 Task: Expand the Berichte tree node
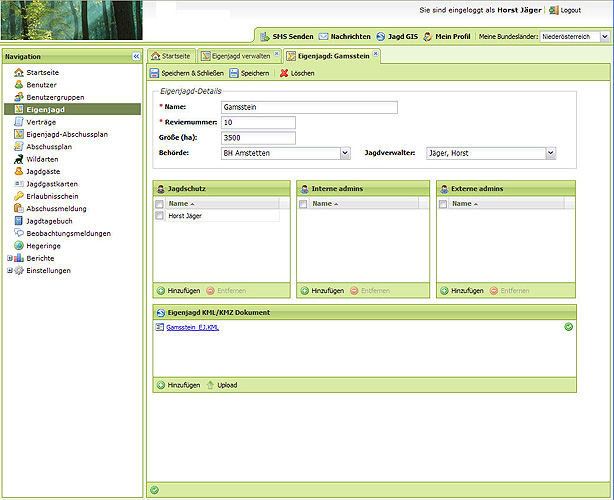point(10,258)
